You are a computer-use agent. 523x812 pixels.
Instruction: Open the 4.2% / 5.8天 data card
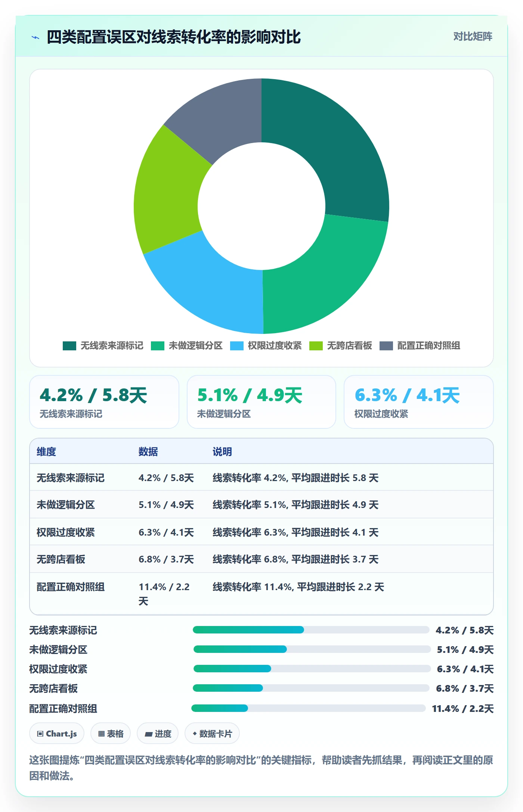104,402
